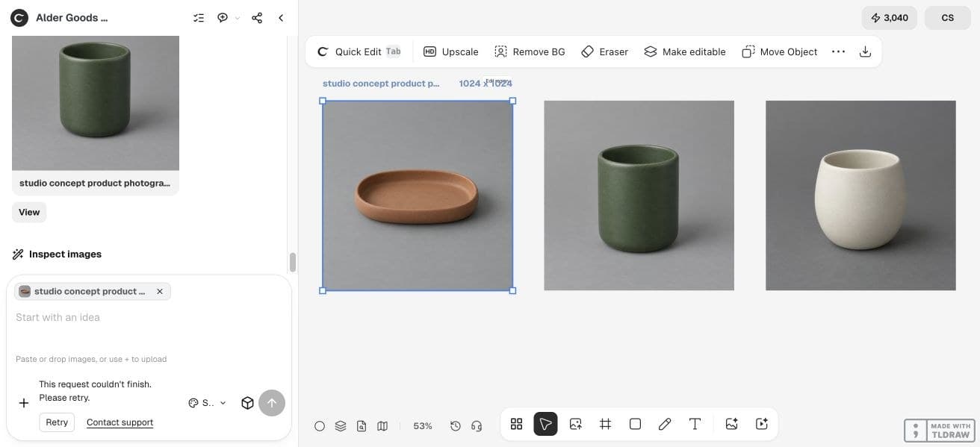Select the green cup image on canvas
This screenshot has width=980, height=447.
click(x=639, y=196)
